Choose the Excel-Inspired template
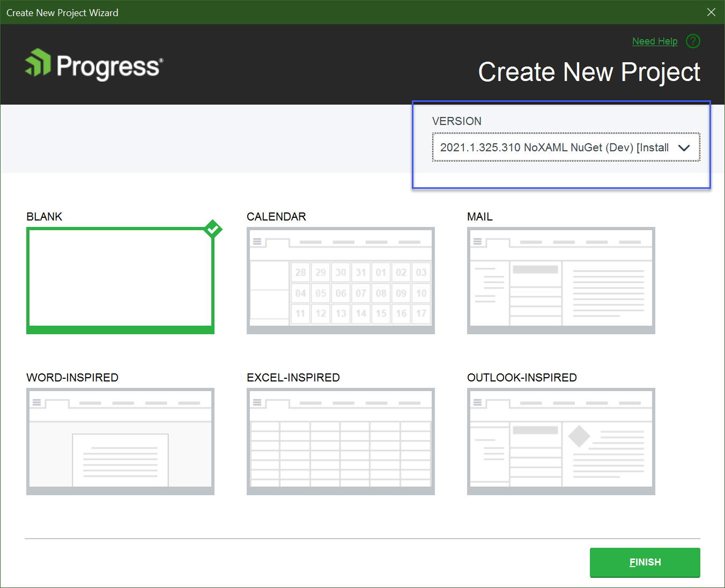Image resolution: width=725 pixels, height=588 pixels. (340, 441)
